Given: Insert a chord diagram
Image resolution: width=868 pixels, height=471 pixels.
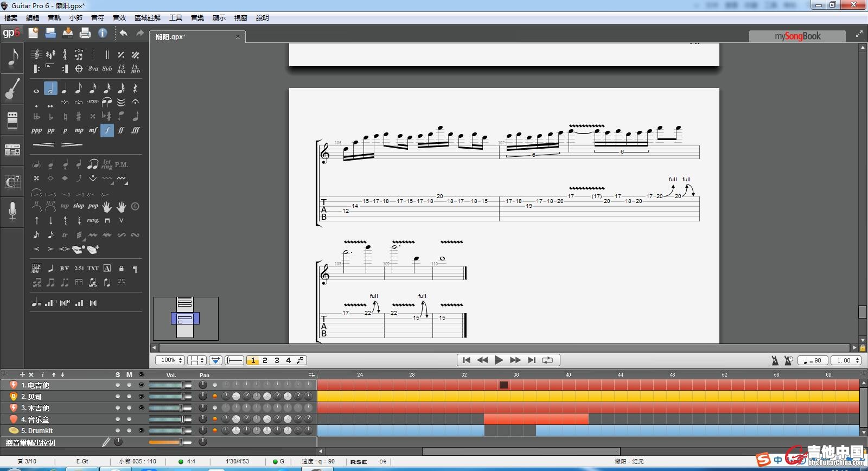Looking at the screenshot, I should point(36,268).
